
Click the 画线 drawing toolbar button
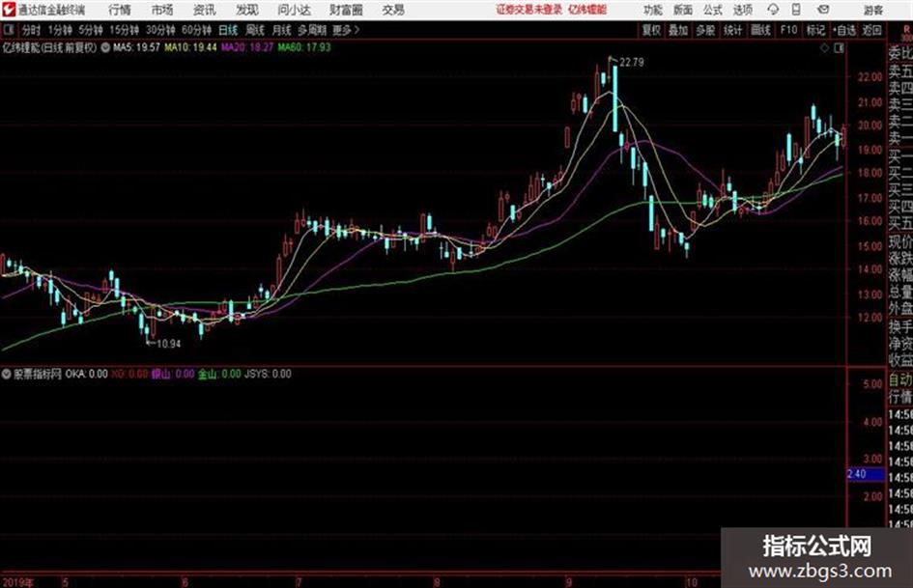pyautogui.click(x=760, y=30)
